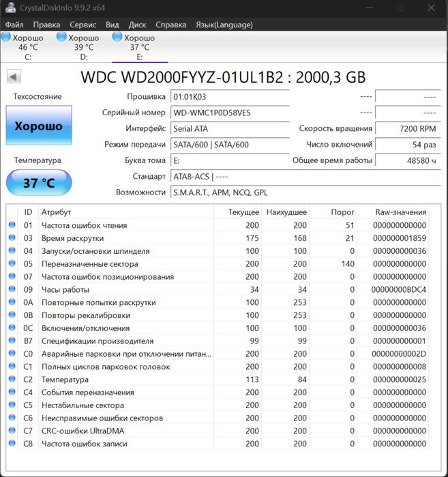Viewport: 448px width, 477px height.
Task: Click status dot of row 05 Переназначенные сектора
Action: click(x=12, y=263)
